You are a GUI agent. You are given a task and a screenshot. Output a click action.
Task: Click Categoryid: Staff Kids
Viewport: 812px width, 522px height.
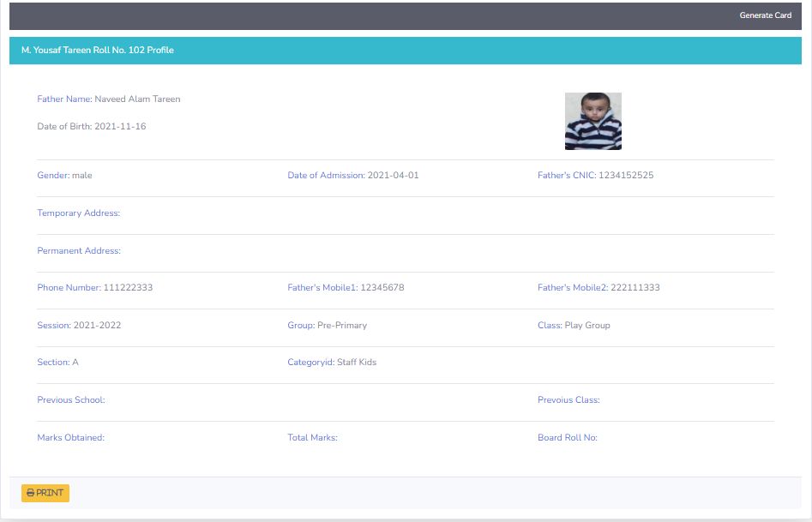332,363
